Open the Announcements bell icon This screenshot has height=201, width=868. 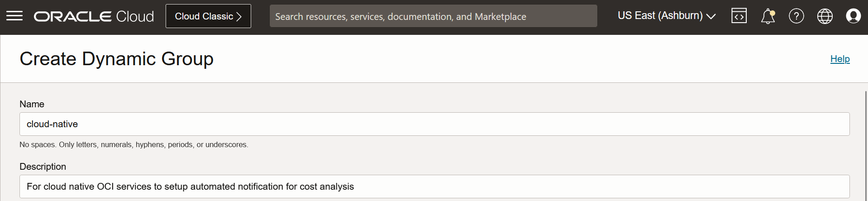point(768,16)
